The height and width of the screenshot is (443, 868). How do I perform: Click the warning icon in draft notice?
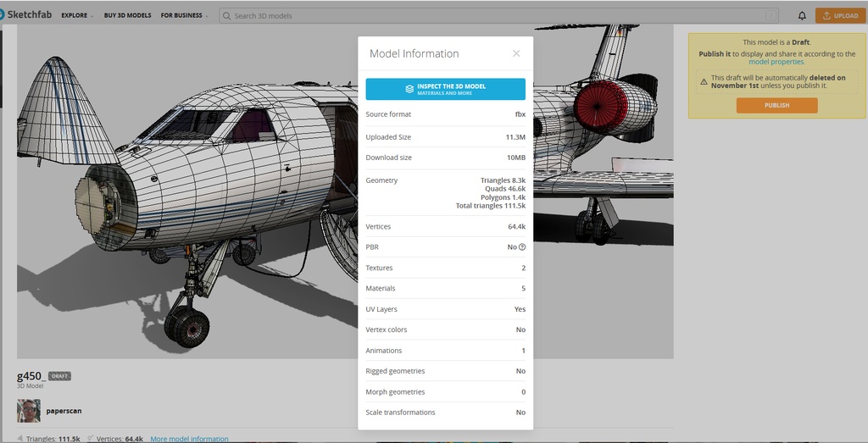[x=704, y=78]
